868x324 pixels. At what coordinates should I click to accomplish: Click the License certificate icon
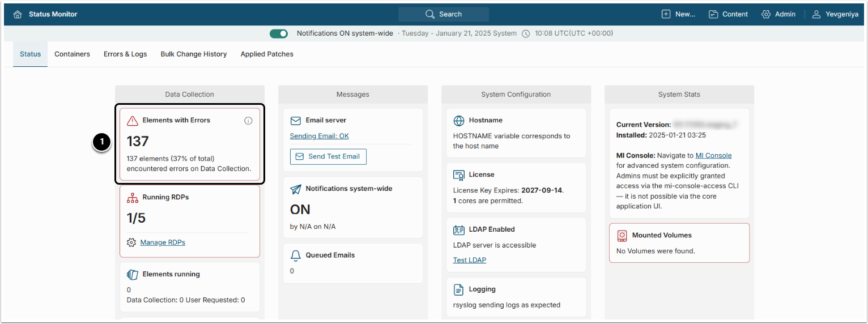click(459, 175)
